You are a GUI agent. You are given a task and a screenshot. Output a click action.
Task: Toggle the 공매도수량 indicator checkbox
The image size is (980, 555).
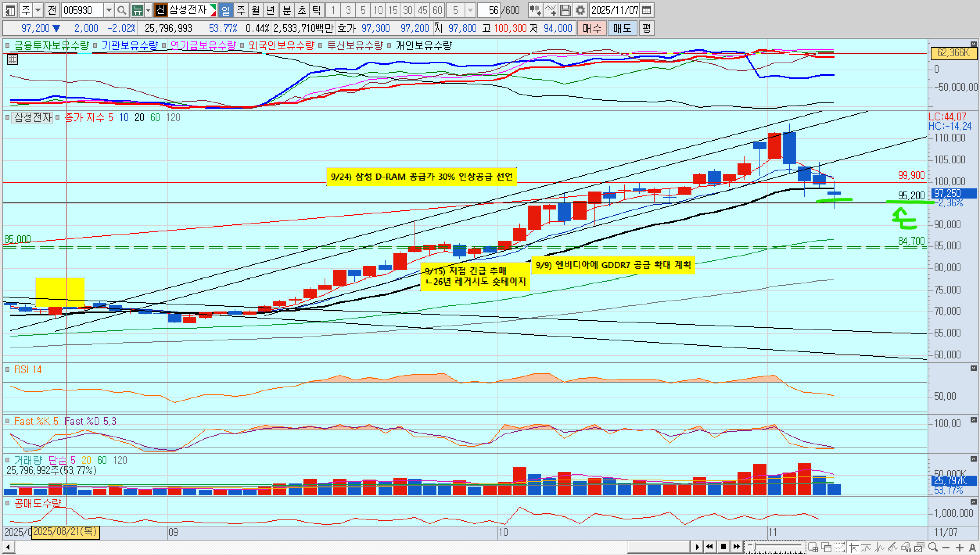(7, 503)
